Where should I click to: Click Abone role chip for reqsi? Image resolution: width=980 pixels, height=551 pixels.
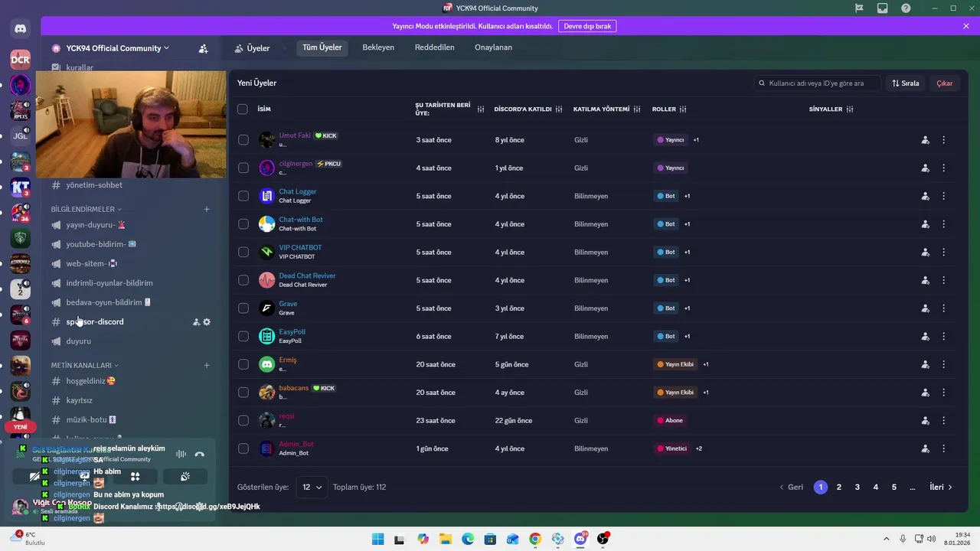coord(670,420)
